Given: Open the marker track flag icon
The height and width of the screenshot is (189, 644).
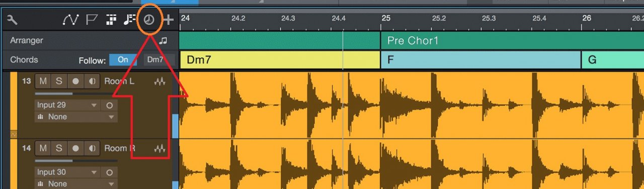Looking at the screenshot, I should (92, 20).
